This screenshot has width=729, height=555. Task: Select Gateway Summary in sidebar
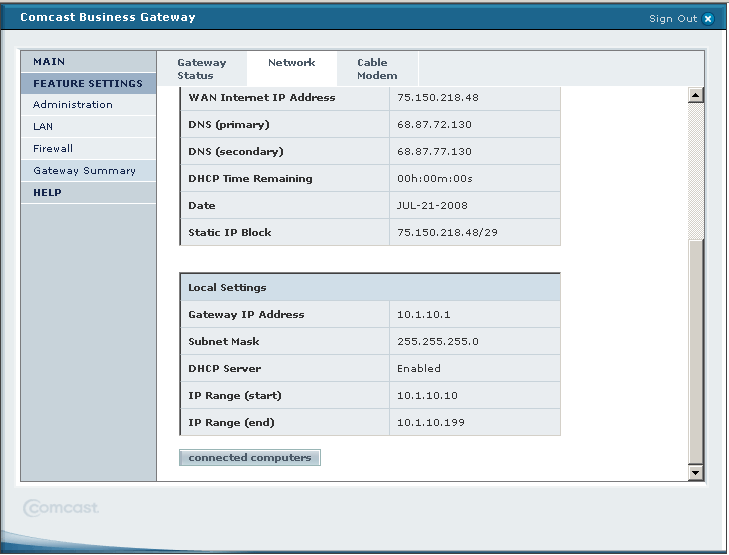(x=88, y=171)
